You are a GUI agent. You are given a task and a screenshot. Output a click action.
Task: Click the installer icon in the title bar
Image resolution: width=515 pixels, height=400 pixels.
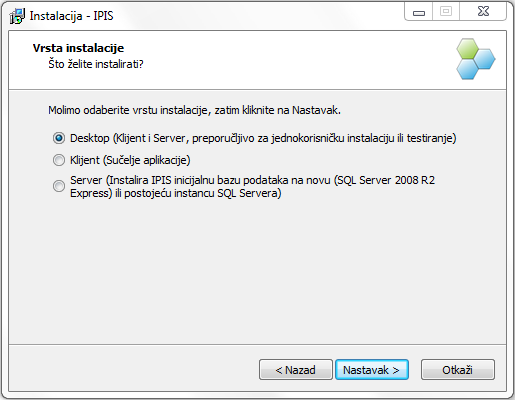17,16
